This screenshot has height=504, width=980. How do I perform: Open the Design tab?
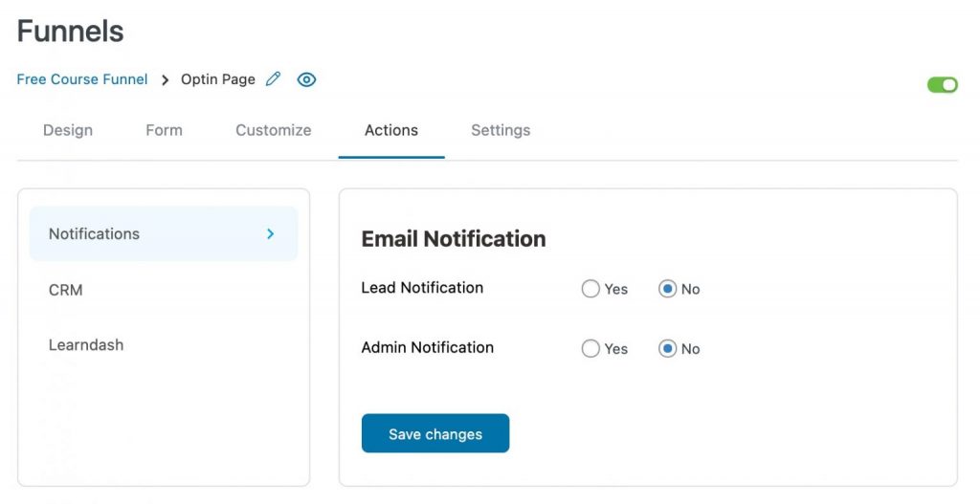pyautogui.click(x=68, y=130)
